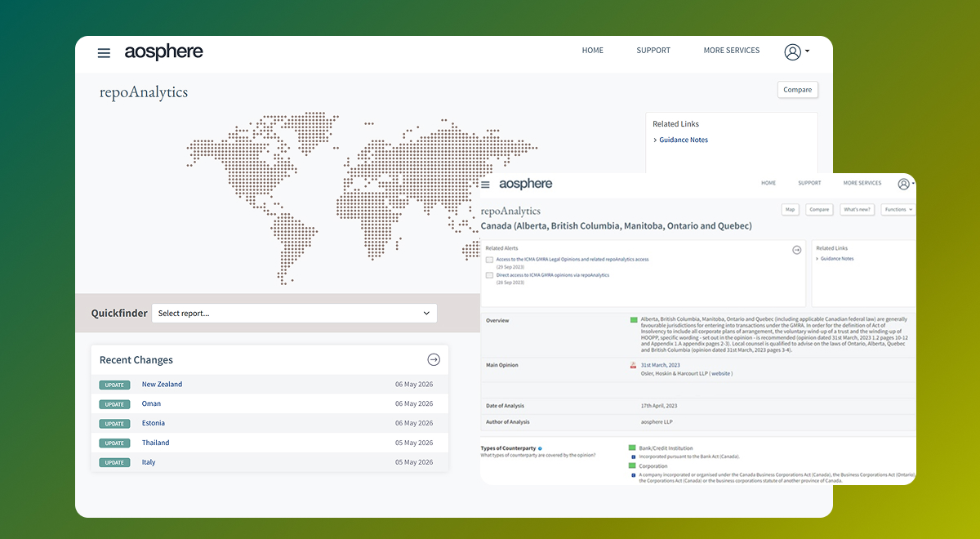Viewport: 980px width, 539px height.
Task: Open the PDF icon next to 31st March, 2023
Action: click(x=633, y=366)
